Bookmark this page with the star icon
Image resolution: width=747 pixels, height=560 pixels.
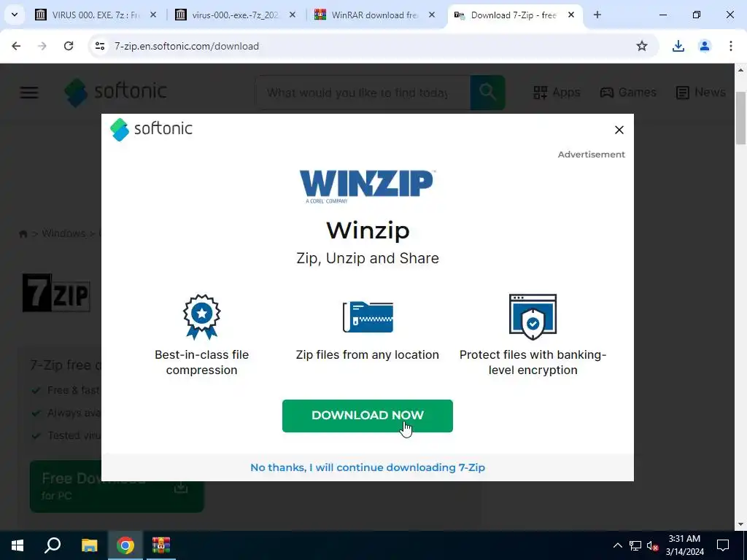click(642, 46)
